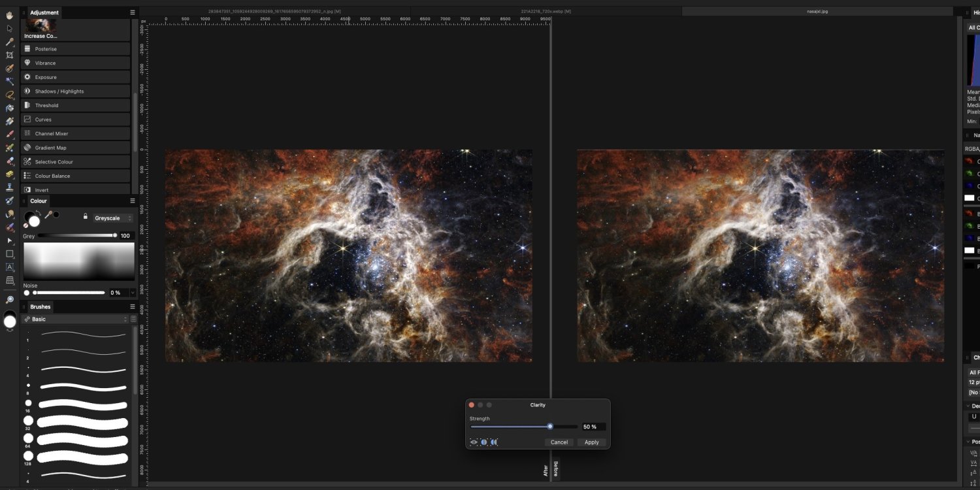
Task: Open the colour picker eyedropper
Action: [x=48, y=215]
